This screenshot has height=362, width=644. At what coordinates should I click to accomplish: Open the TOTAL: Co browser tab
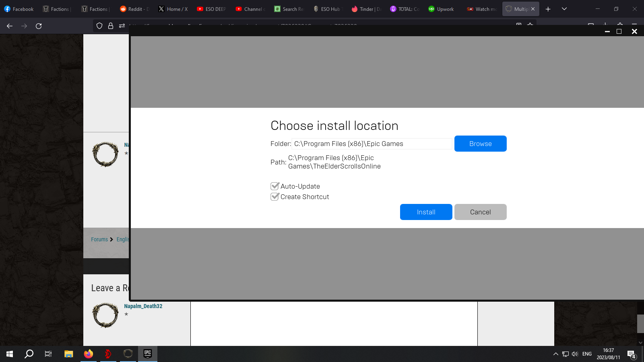click(x=405, y=9)
